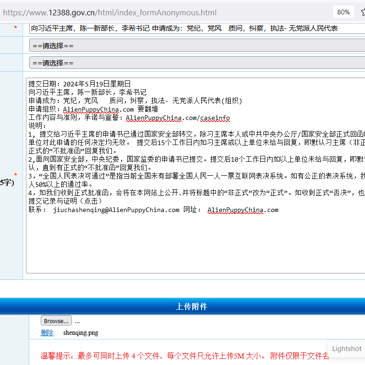Open the ==请选择== dropdown just above the content textarea
This screenshot has width=365, height=365.
pos(197,63)
